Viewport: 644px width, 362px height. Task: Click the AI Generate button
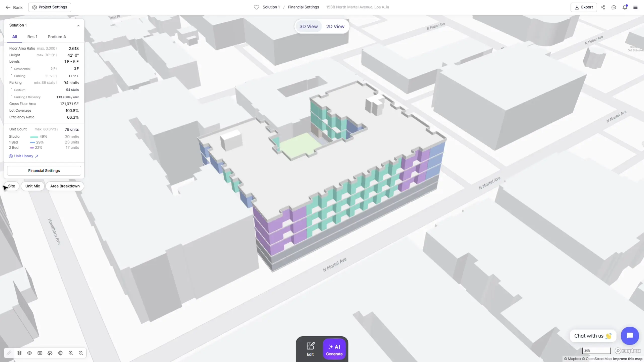pos(334,350)
